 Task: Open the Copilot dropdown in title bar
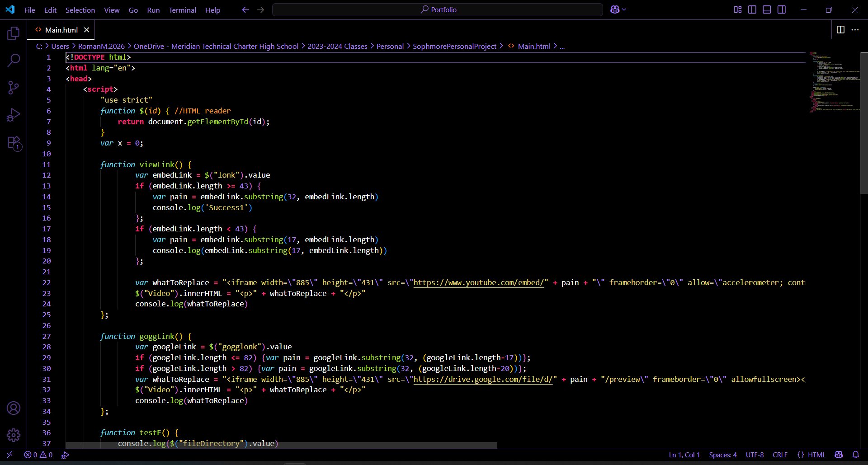click(624, 9)
